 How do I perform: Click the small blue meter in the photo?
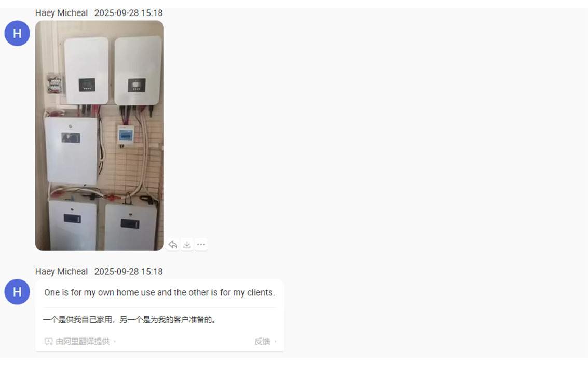click(126, 135)
